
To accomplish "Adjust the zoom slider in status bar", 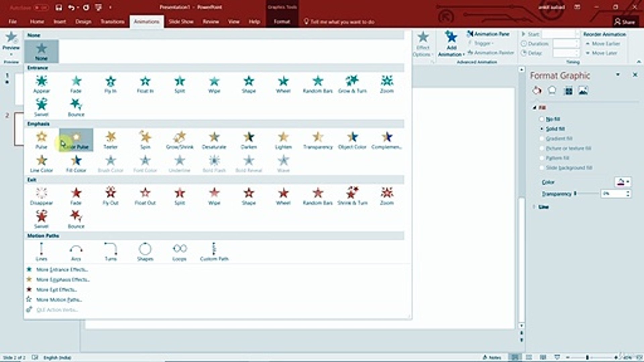I will click(588, 357).
